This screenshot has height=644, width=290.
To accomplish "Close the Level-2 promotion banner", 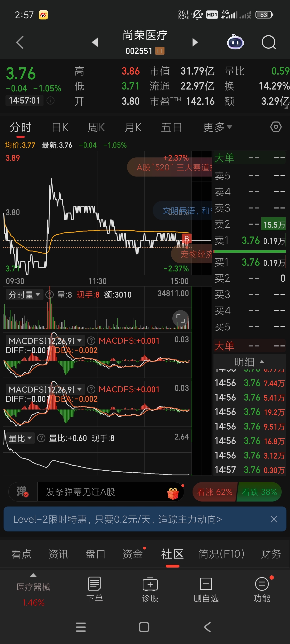I will [x=274, y=519].
